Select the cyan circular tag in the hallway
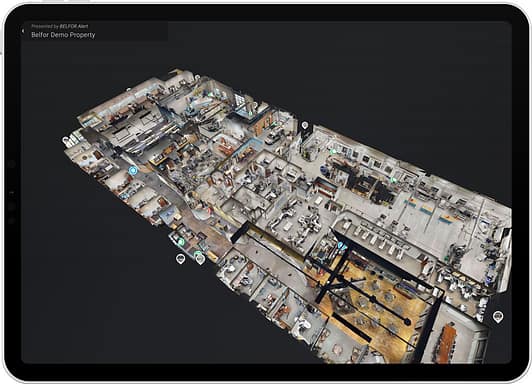The image size is (532, 384). point(133,170)
